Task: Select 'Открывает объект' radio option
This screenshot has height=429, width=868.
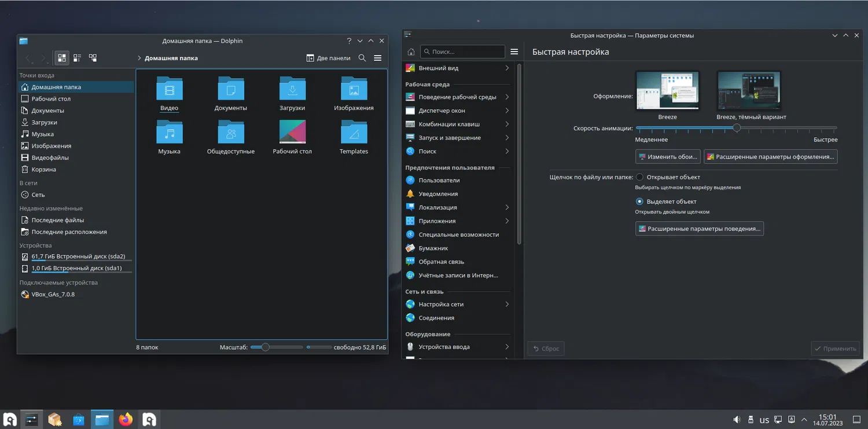Action: pyautogui.click(x=639, y=177)
